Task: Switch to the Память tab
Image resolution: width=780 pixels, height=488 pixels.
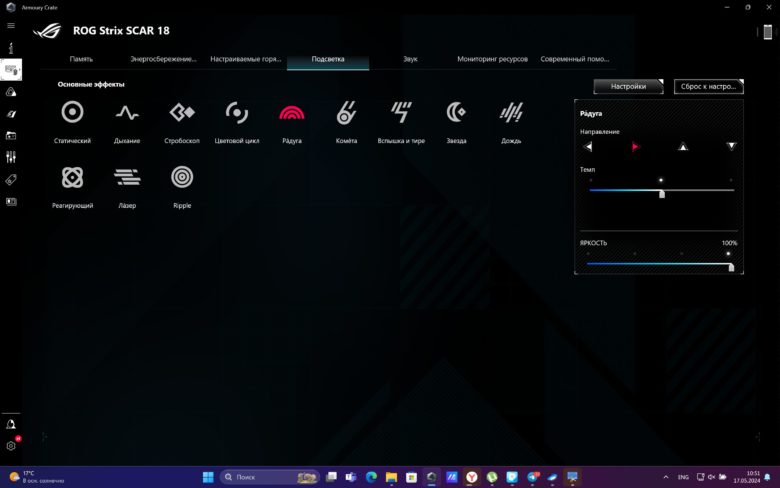Action: [81, 59]
